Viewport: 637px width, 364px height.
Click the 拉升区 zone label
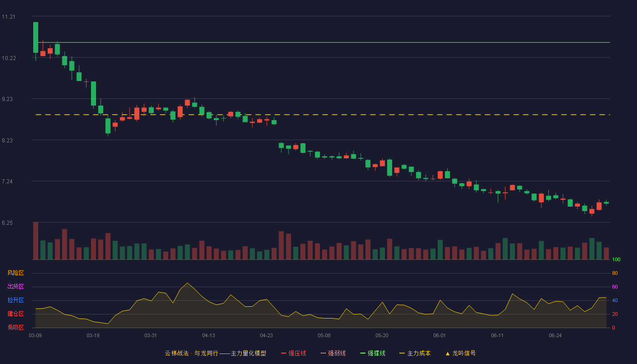(x=15, y=300)
